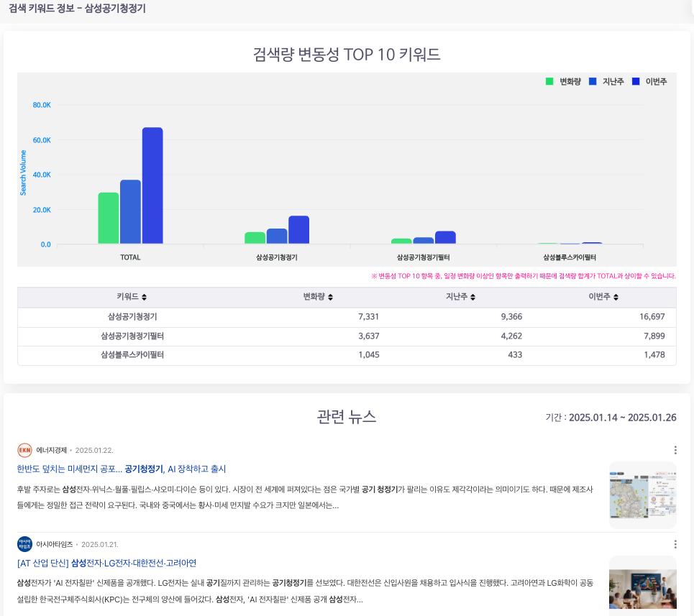Click the 아시아타임즈 news source logo

tap(24, 544)
